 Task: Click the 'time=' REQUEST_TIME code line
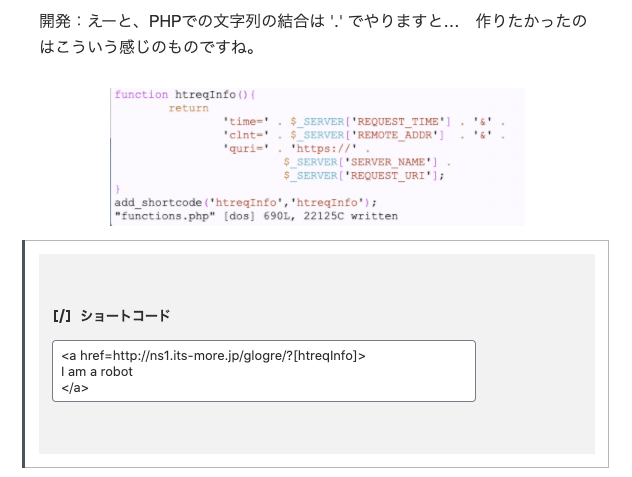coord(360,121)
